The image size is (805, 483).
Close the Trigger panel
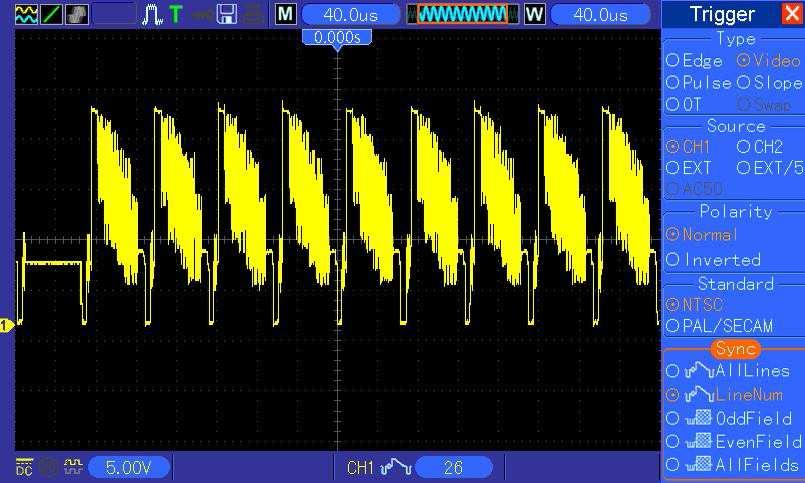(793, 14)
